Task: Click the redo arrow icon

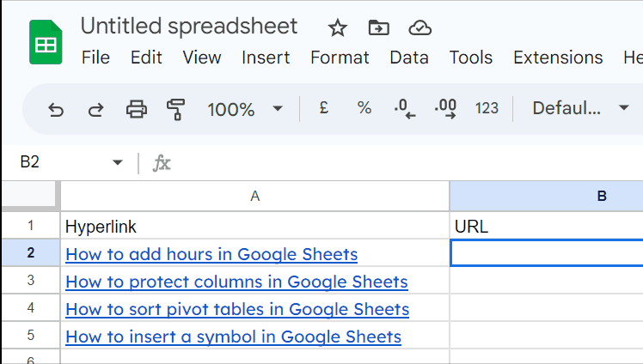Action: [x=96, y=110]
